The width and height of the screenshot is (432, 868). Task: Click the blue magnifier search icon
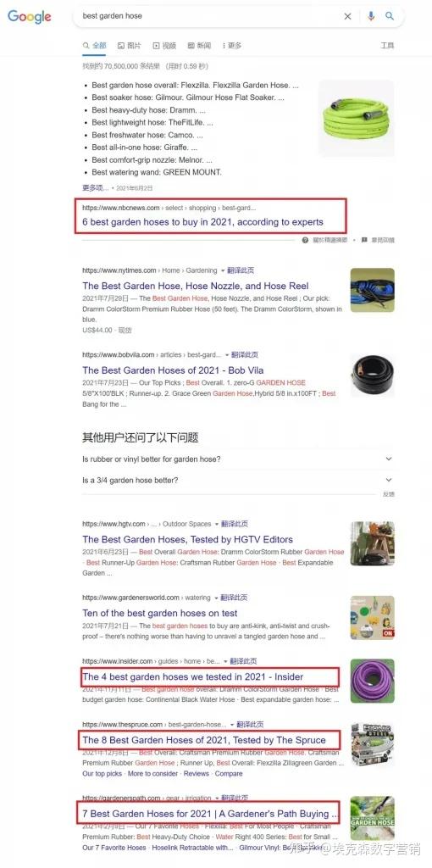click(x=390, y=16)
